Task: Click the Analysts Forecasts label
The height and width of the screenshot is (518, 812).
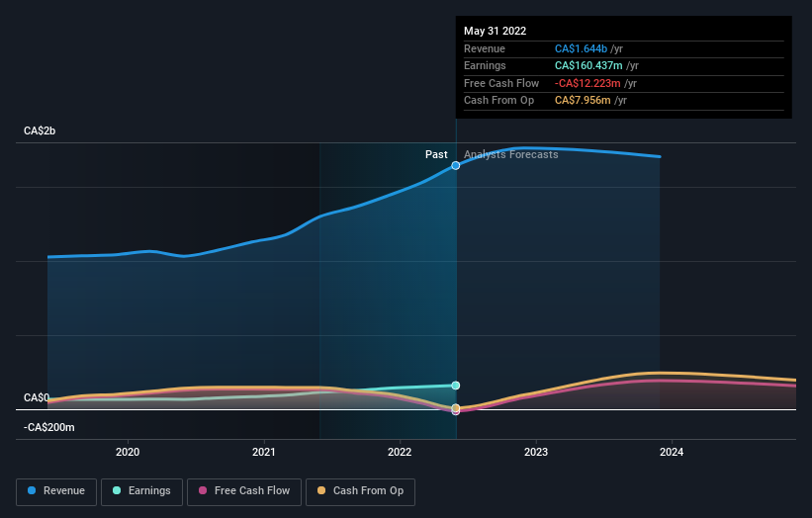Action: [x=511, y=154]
